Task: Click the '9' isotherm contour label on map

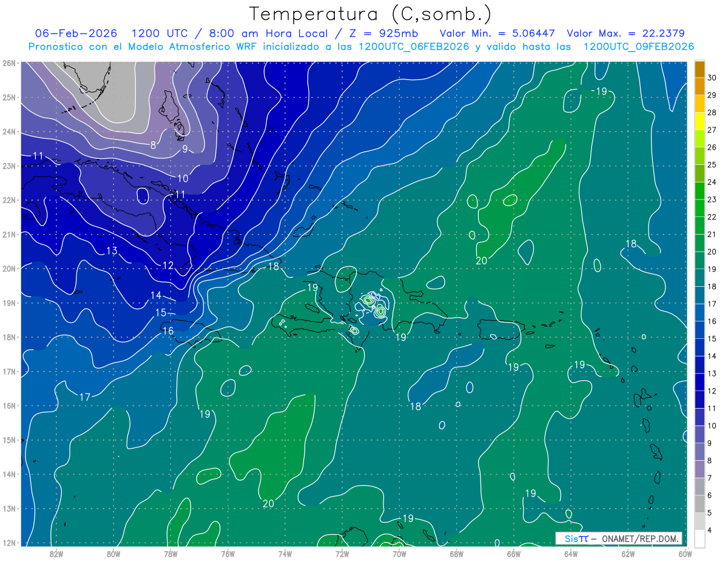Action: pyautogui.click(x=184, y=149)
